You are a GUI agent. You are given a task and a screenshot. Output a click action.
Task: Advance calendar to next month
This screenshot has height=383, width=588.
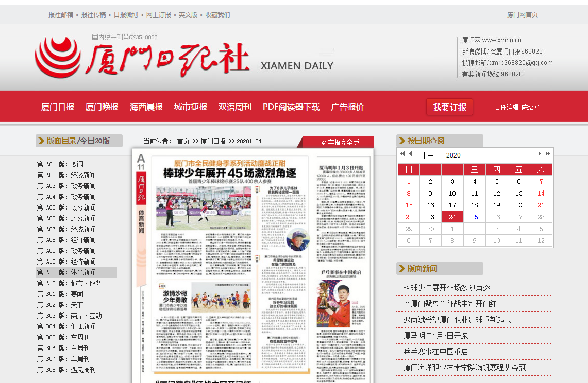pos(540,154)
